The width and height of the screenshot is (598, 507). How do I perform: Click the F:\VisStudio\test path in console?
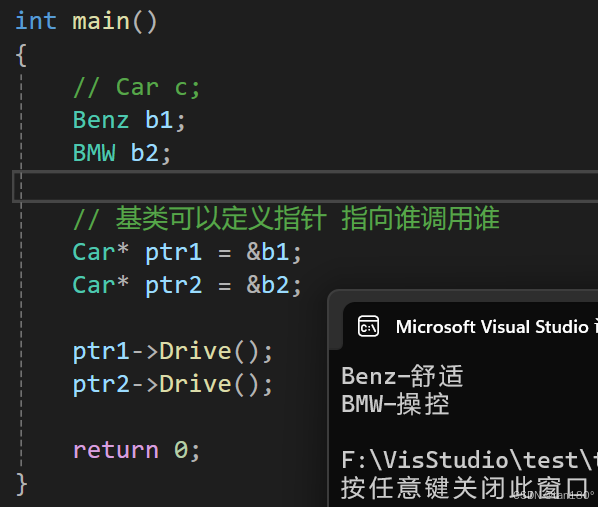pyautogui.click(x=469, y=460)
